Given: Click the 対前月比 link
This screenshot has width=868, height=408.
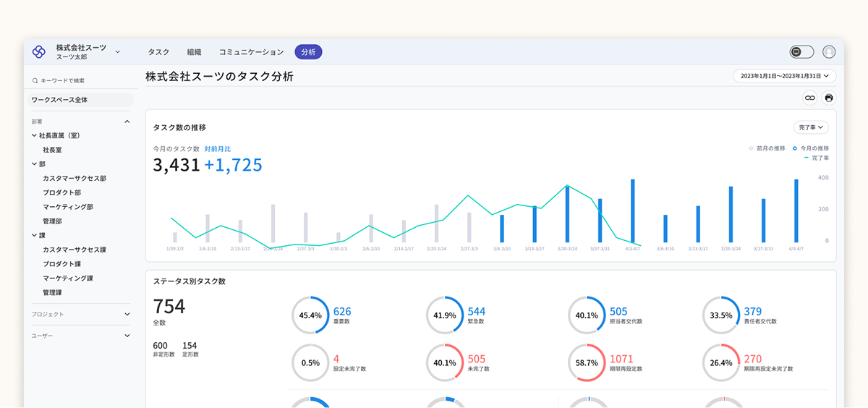Looking at the screenshot, I should click(218, 148).
